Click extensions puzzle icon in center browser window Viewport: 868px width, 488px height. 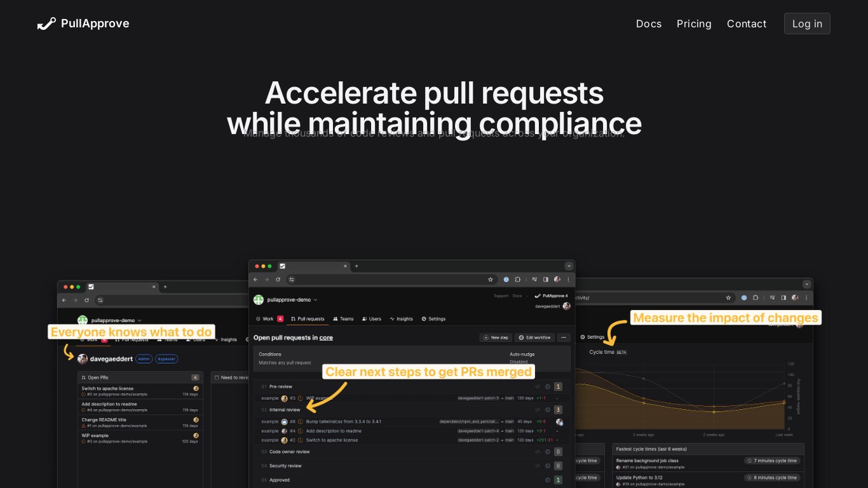click(517, 279)
